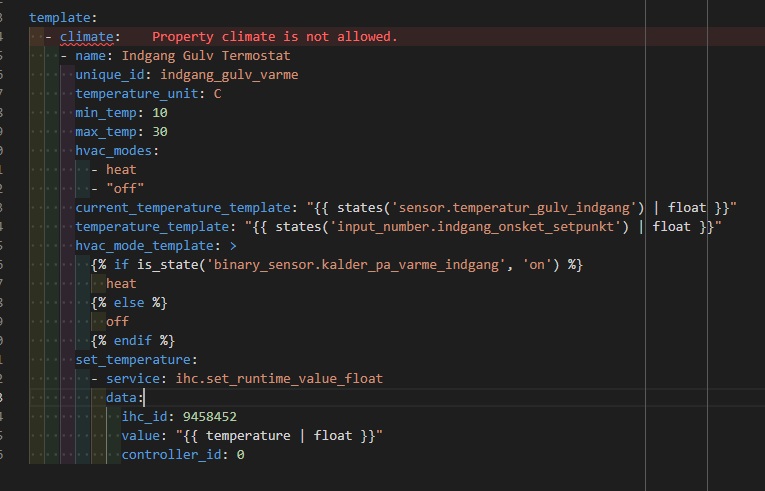Click the 'template' key at top

(60, 18)
